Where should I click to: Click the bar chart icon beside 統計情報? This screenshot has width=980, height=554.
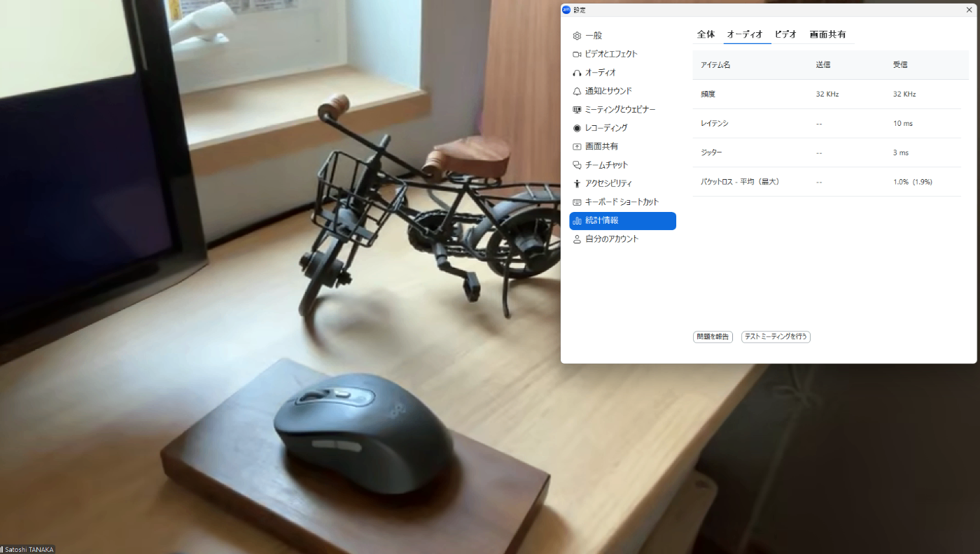(577, 221)
